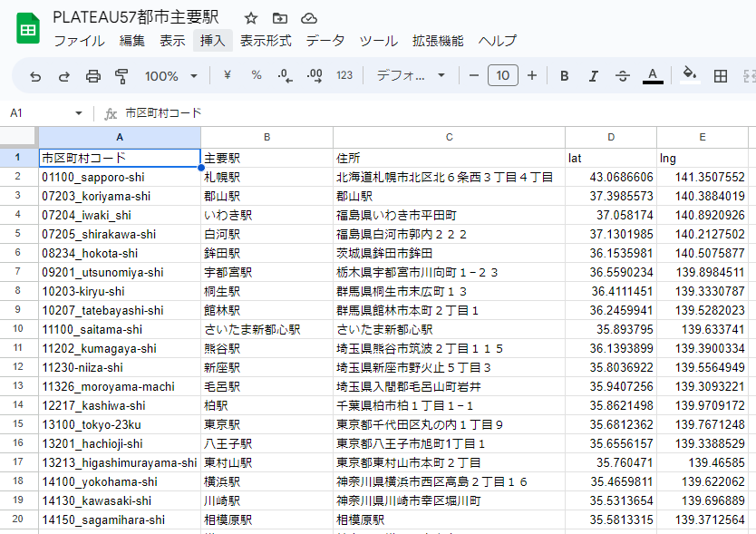756x534 pixels.
Task: Increase font size with plus button
Action: click(x=532, y=77)
